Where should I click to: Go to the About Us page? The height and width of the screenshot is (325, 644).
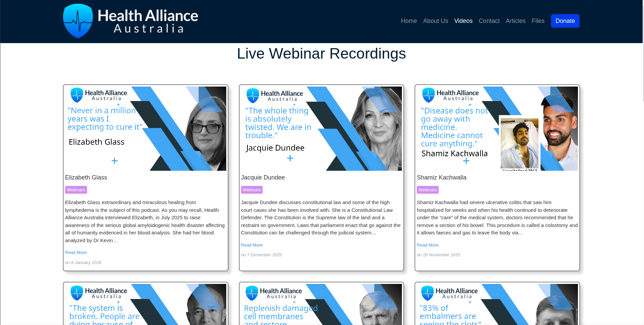[x=435, y=21]
